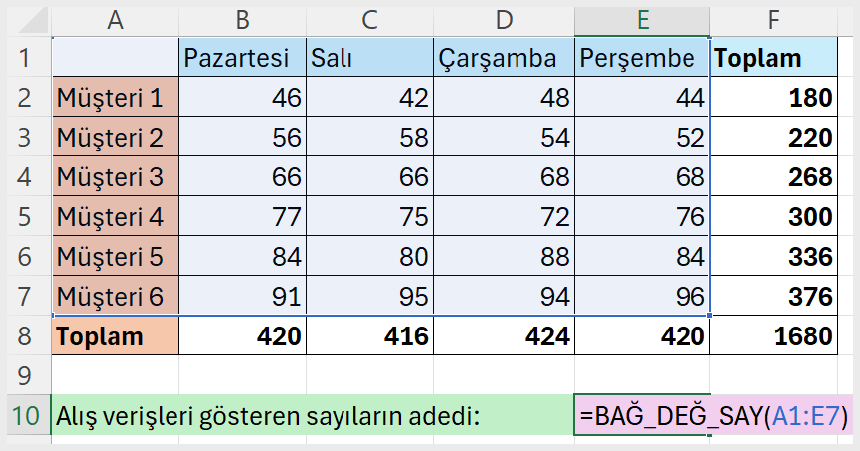Image resolution: width=860 pixels, height=451 pixels.
Task: Select the Toplam row label in A8
Action: pos(115,335)
